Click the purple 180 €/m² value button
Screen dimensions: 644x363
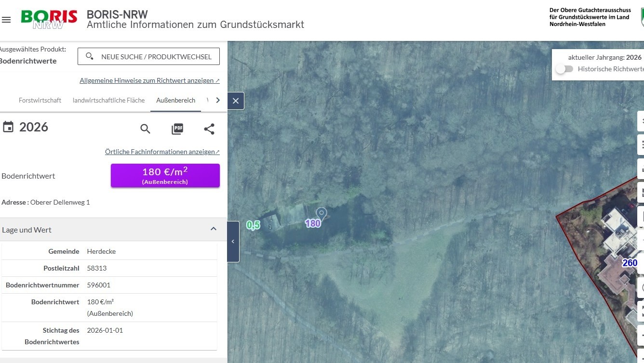click(165, 175)
